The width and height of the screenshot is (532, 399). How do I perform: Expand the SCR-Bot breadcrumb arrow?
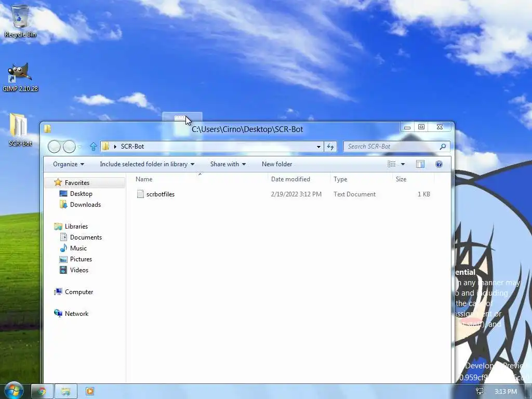coord(115,147)
